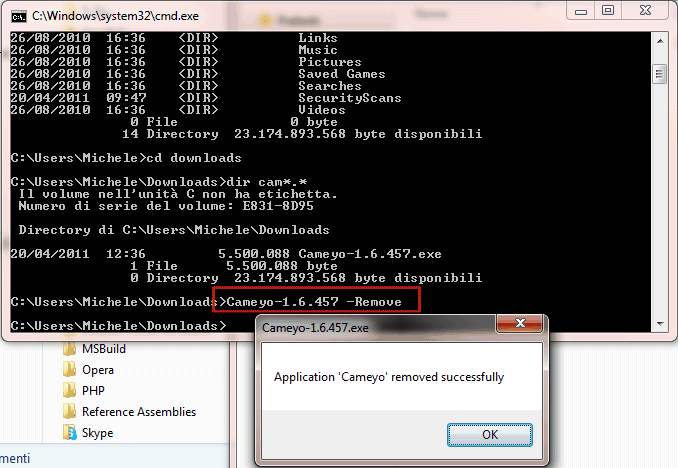Click the Reference Assemblies folder icon

[70, 412]
